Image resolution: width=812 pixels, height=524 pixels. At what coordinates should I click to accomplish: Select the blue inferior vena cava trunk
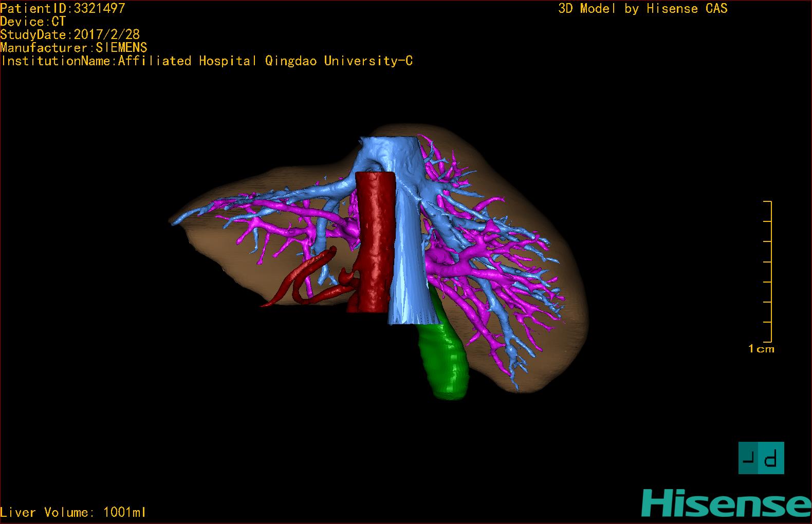click(x=409, y=257)
